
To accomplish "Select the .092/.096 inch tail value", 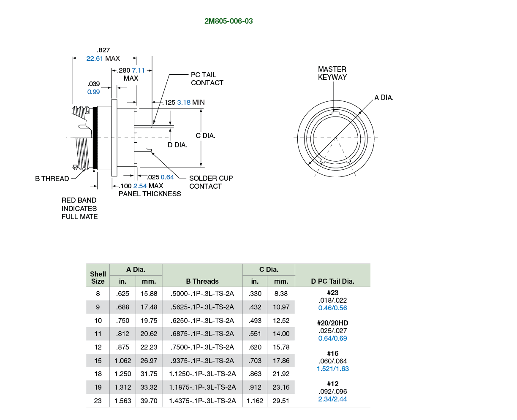I will (x=333, y=391).
